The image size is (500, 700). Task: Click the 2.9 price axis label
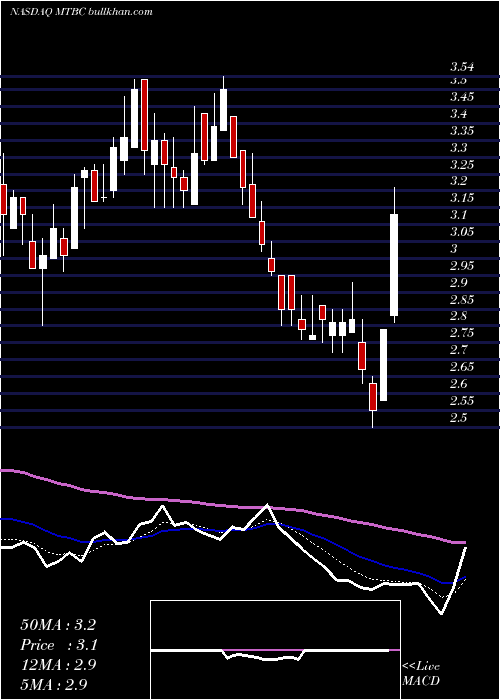458,283
